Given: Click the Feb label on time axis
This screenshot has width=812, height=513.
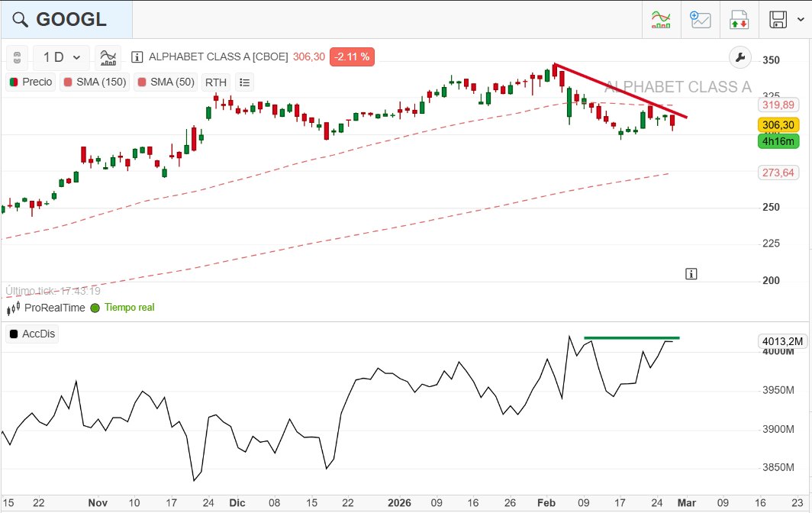Looking at the screenshot, I should click(546, 502).
